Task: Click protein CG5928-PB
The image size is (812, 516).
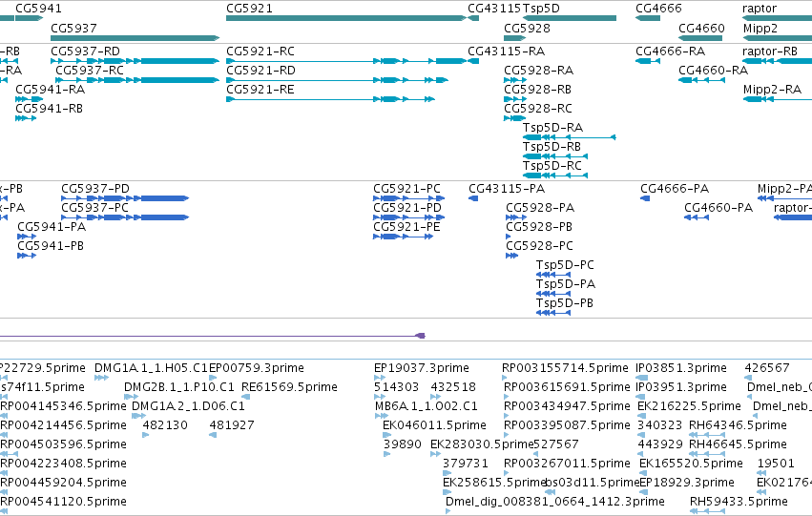Action: click(509, 237)
